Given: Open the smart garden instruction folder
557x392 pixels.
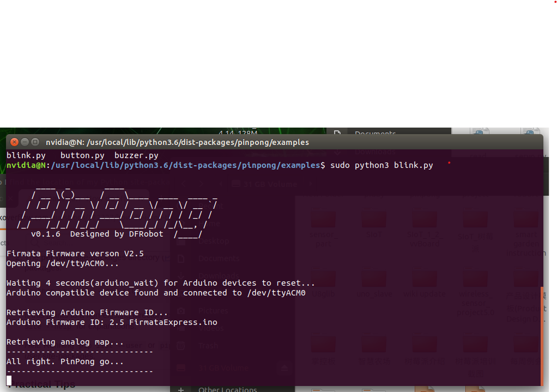Looking at the screenshot, I should (x=526, y=233).
